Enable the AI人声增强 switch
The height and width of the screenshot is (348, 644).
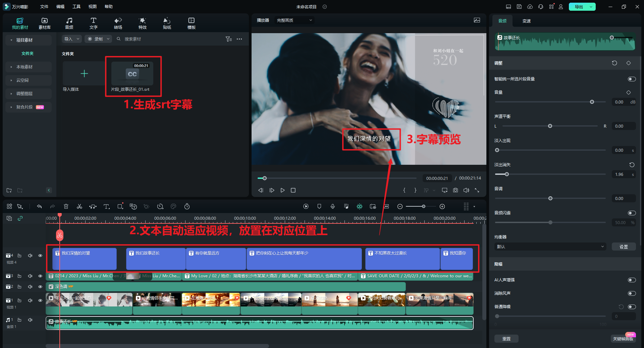point(632,280)
